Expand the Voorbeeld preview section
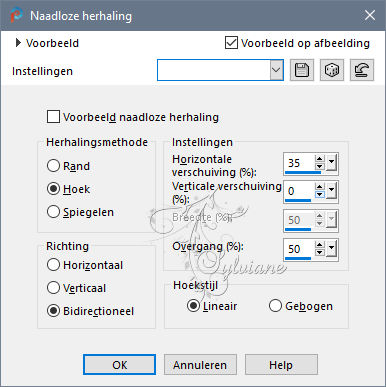The image size is (386, 387). [x=18, y=43]
